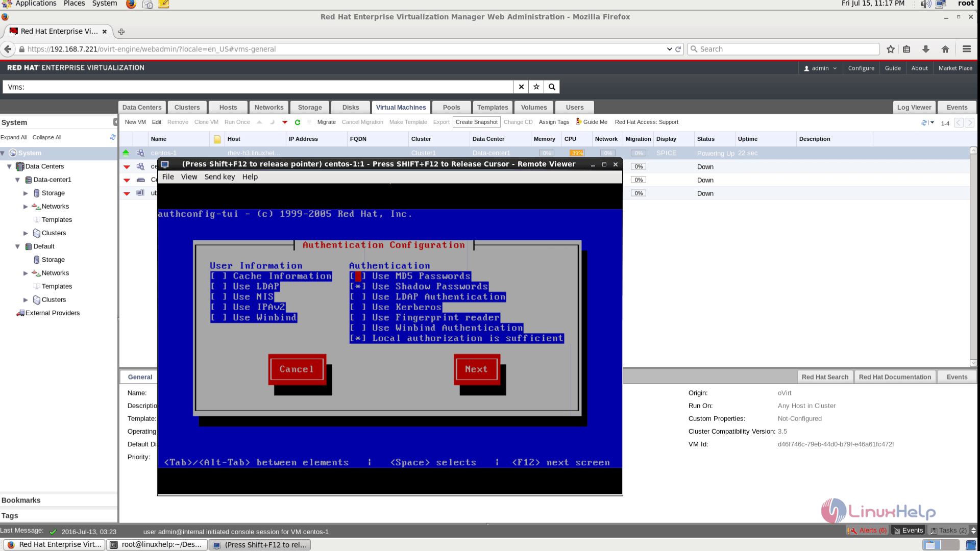Viewport: 980px width, 551px height.
Task: Reload the page in the address bar
Action: click(x=678, y=49)
